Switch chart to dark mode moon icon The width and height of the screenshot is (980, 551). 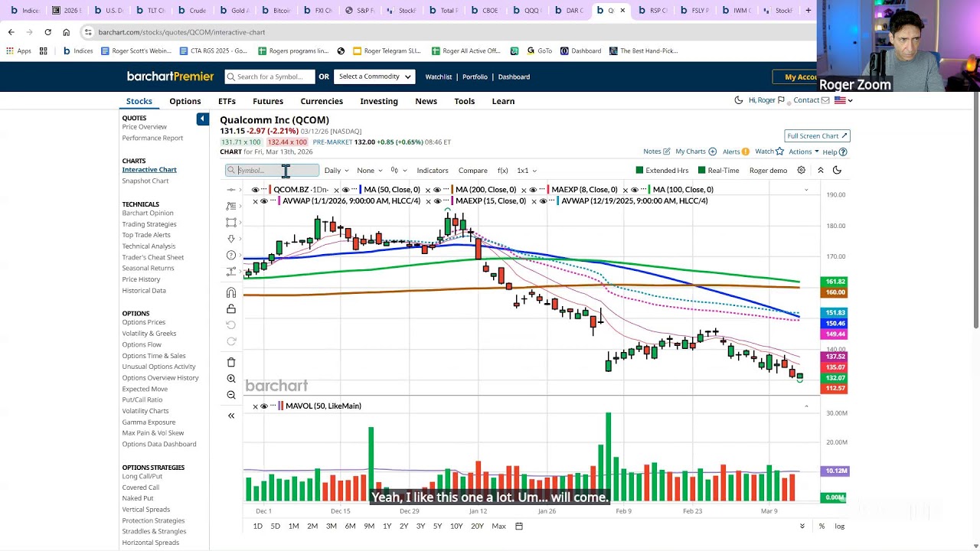tap(837, 170)
